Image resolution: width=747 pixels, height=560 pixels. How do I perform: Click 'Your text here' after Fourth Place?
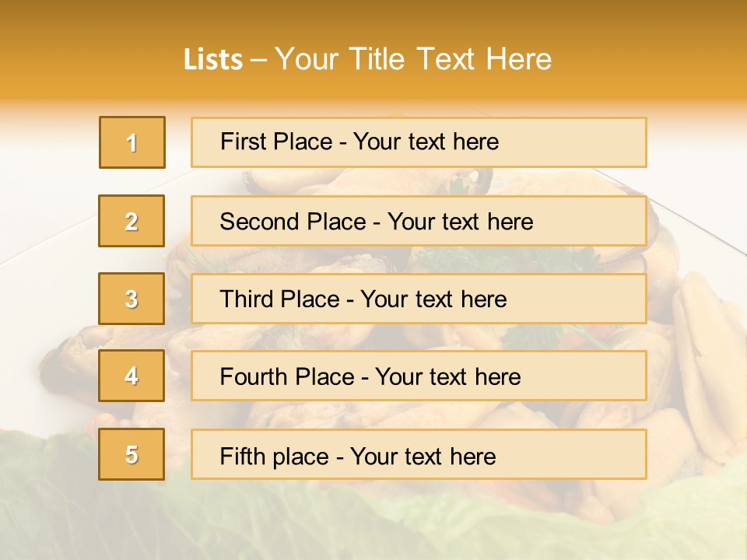tap(448, 376)
